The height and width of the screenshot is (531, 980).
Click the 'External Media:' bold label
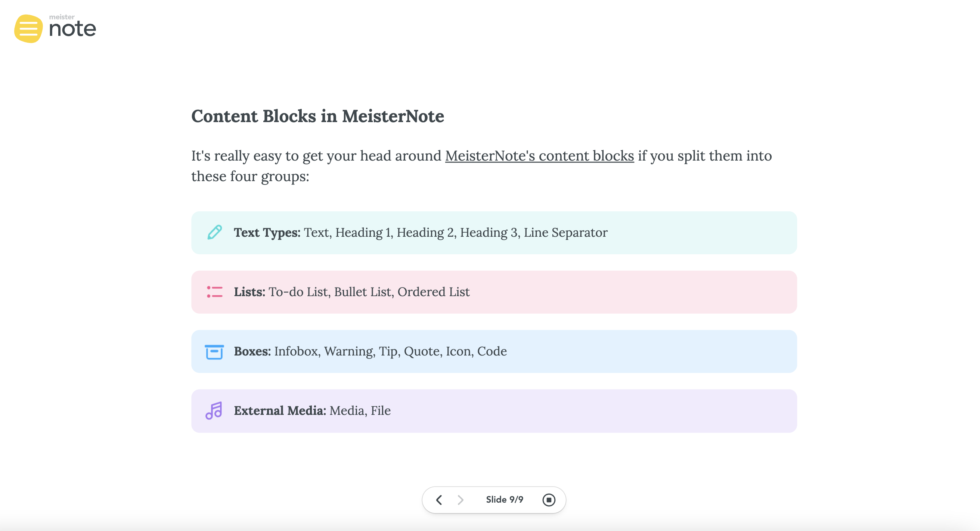280,410
